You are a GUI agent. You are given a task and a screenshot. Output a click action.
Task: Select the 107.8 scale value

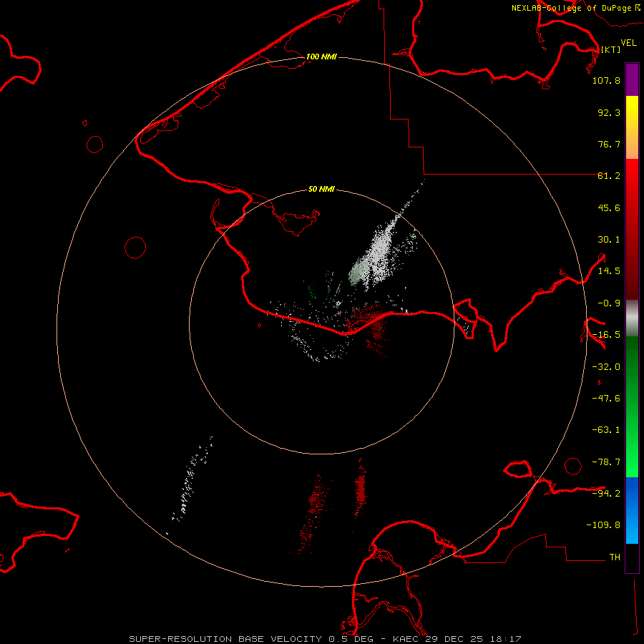click(606, 80)
